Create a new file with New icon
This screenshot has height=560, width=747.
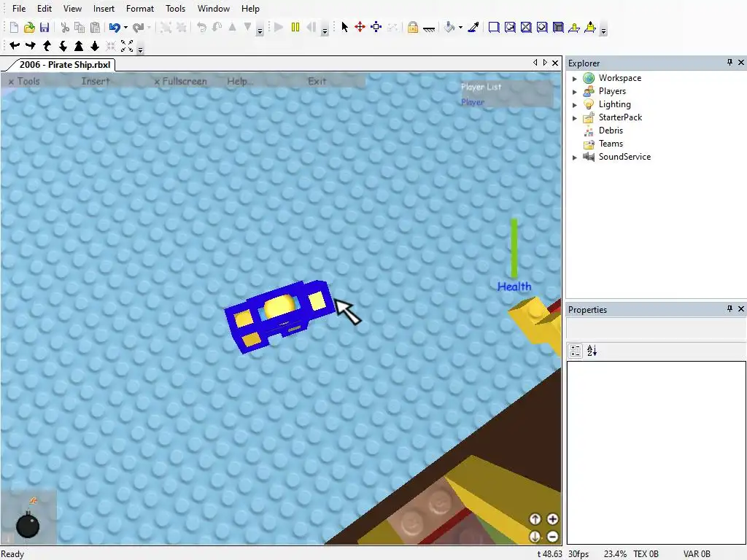[x=14, y=28]
